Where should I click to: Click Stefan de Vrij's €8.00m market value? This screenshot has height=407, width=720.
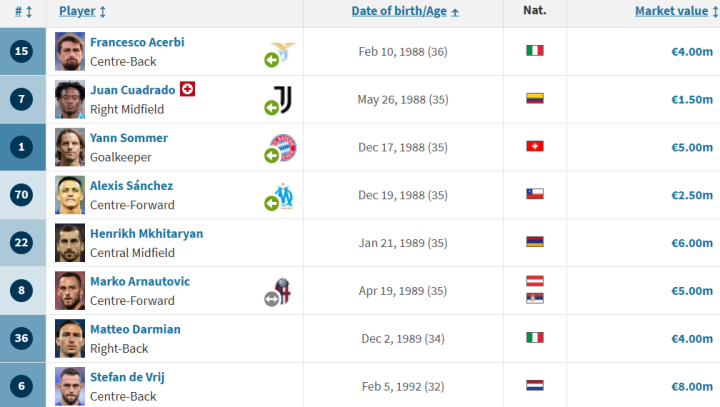692,385
